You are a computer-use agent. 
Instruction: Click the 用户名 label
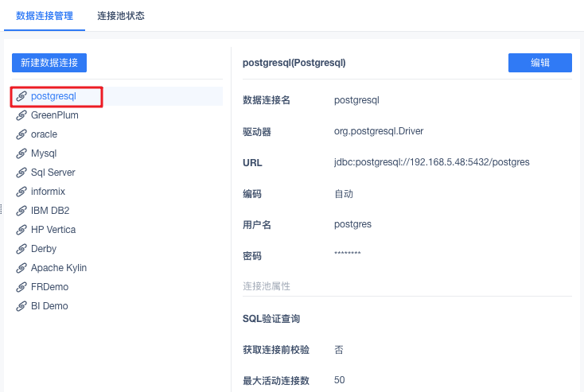[257, 225]
